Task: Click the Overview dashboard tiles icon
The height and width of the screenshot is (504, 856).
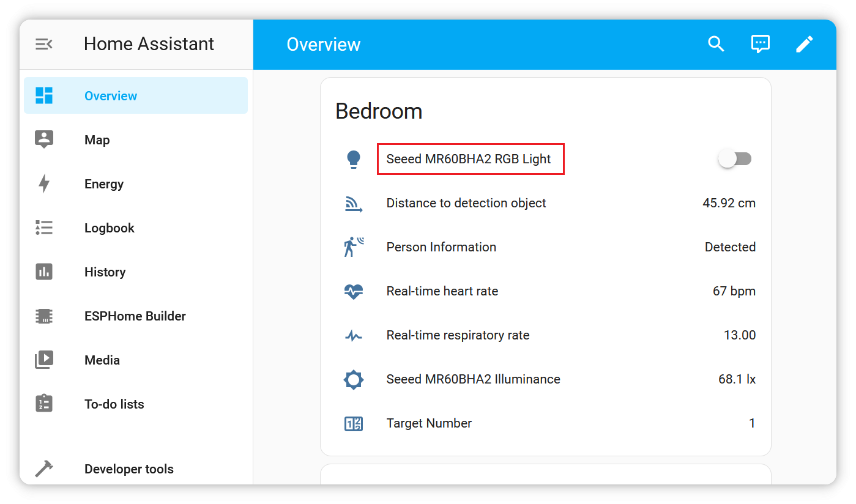Action: point(44,95)
